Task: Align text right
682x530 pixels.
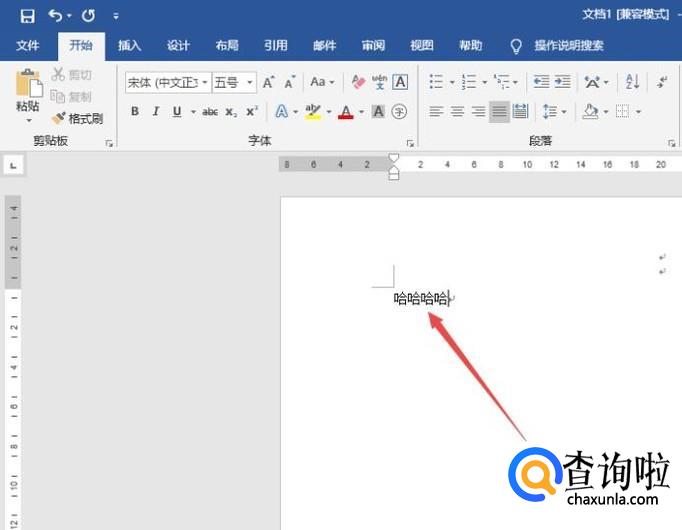Action: [x=478, y=112]
